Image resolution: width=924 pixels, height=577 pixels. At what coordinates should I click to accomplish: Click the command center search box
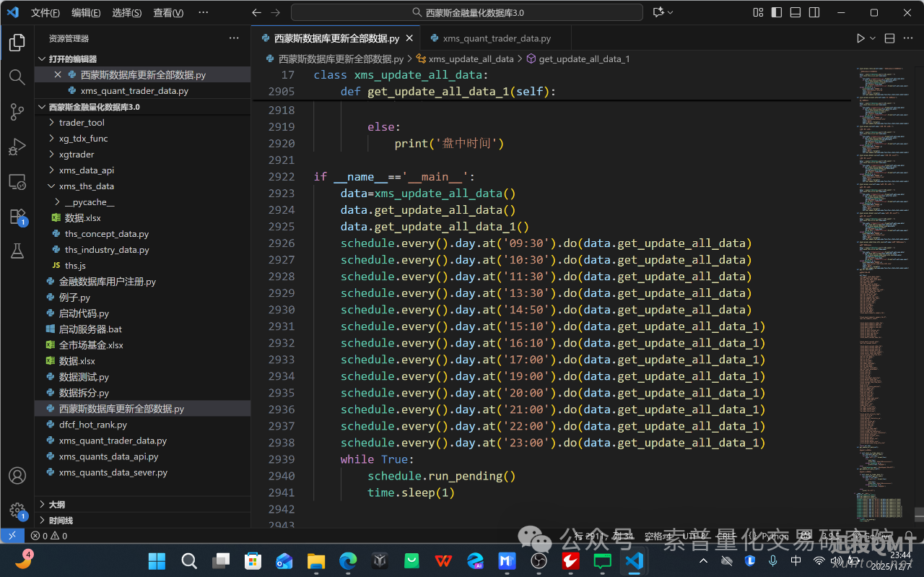(466, 12)
